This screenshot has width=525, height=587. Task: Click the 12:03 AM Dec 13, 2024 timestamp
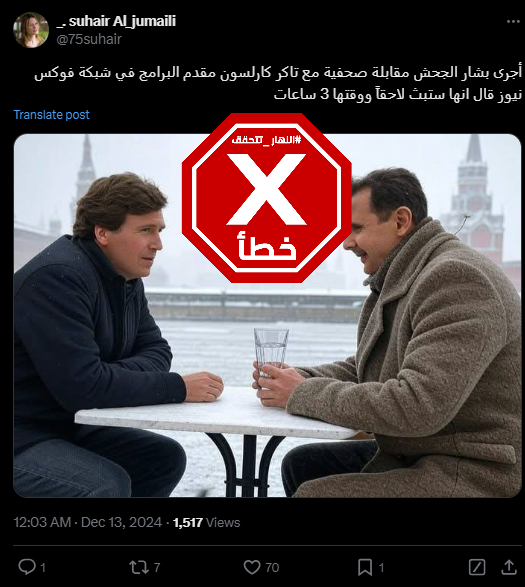click(88, 522)
